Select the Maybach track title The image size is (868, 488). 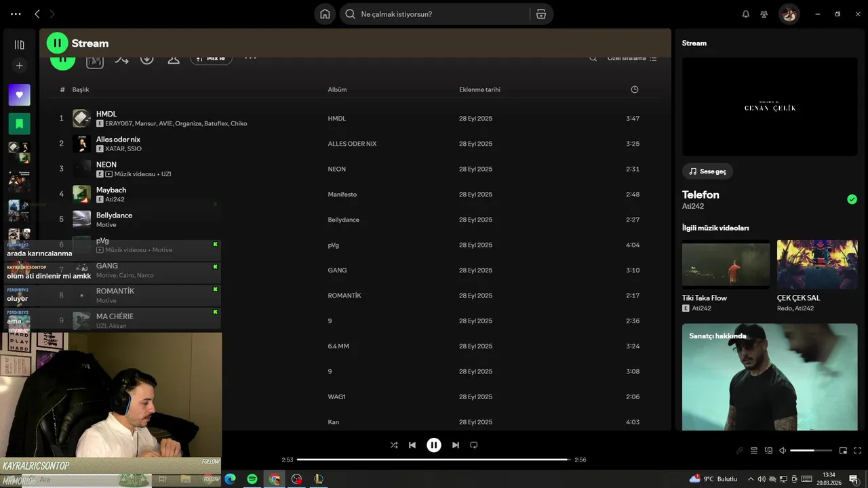pos(111,190)
